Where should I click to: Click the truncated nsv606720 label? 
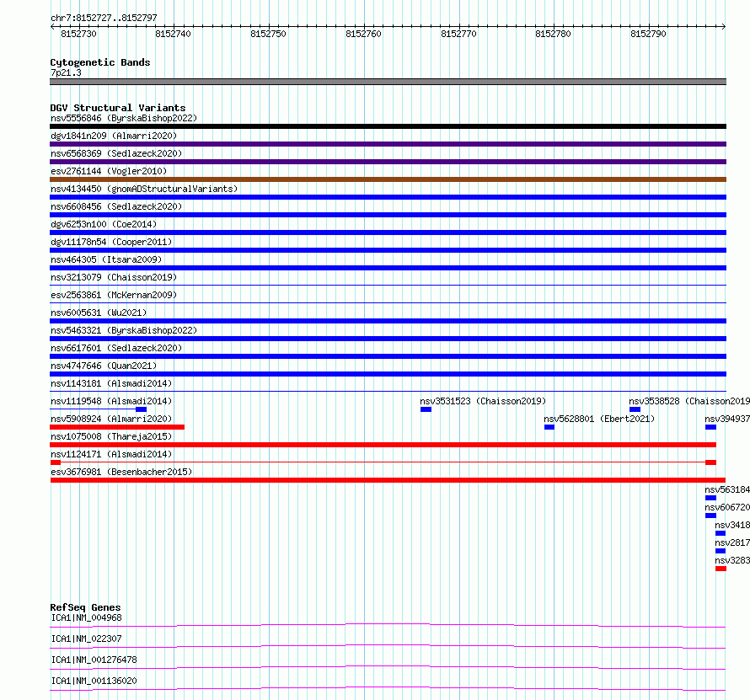727,507
